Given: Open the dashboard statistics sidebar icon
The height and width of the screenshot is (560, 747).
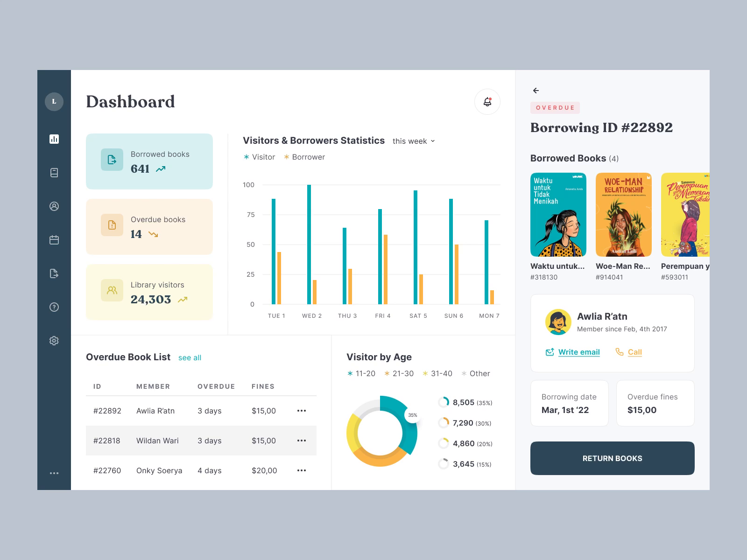Looking at the screenshot, I should tap(54, 139).
